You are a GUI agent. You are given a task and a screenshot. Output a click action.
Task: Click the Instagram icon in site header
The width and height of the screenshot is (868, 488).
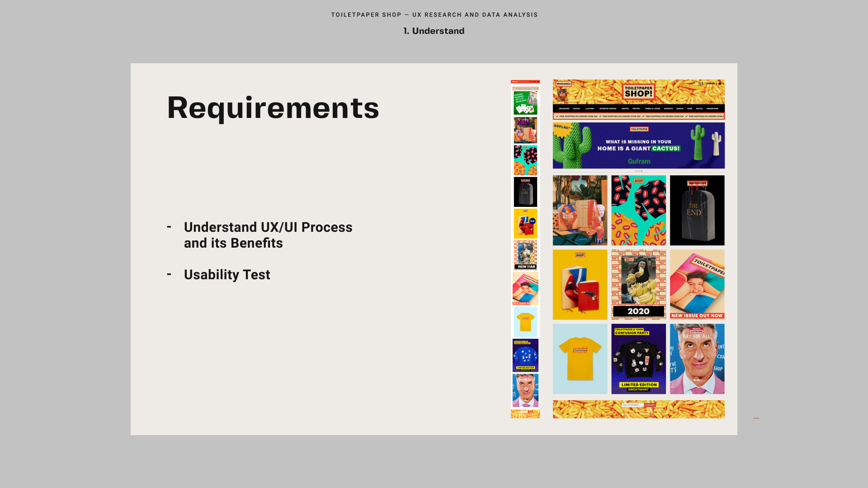(699, 83)
